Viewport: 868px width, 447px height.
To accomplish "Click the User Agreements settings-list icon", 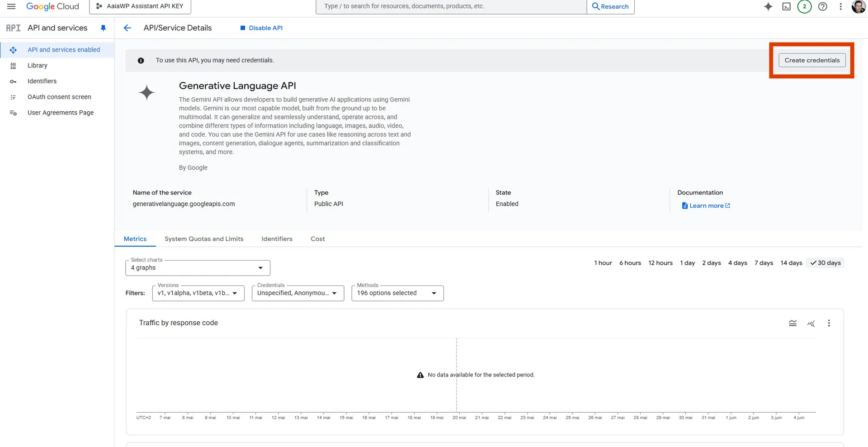I will point(13,113).
